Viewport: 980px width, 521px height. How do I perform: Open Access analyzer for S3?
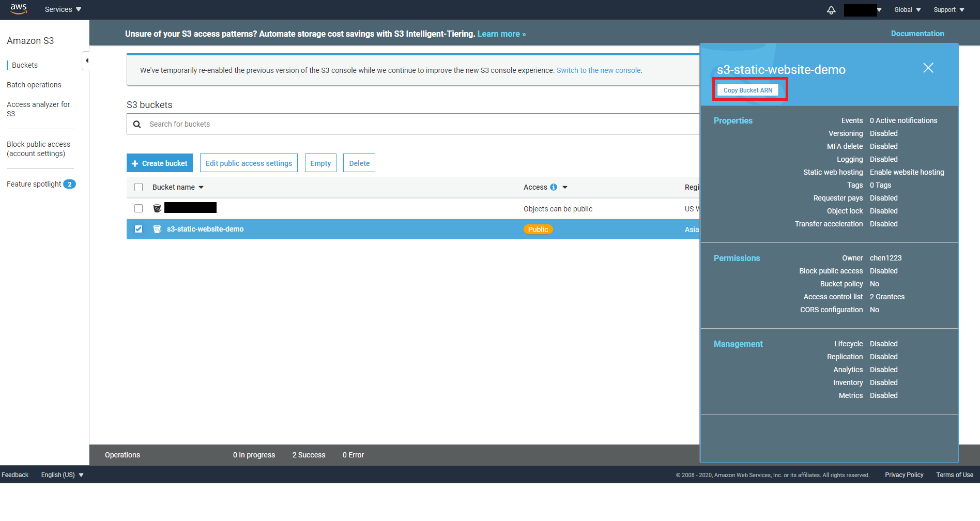[38, 109]
